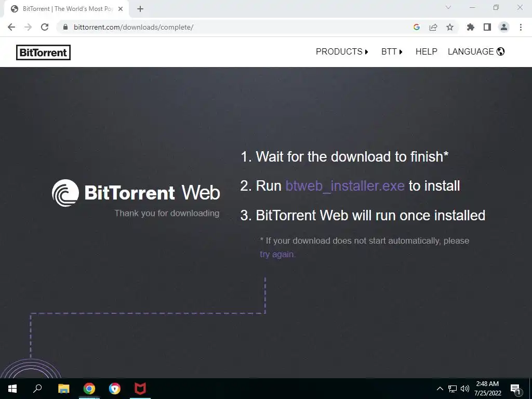The height and width of the screenshot is (399, 532).
Task: Open the tab search chevron
Action: (448, 7)
